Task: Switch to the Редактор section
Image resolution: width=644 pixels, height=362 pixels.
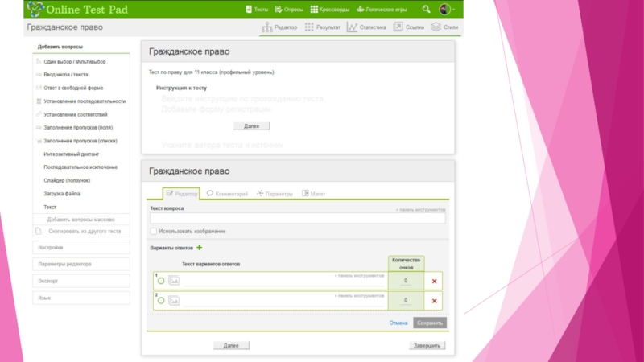Action: (x=279, y=27)
